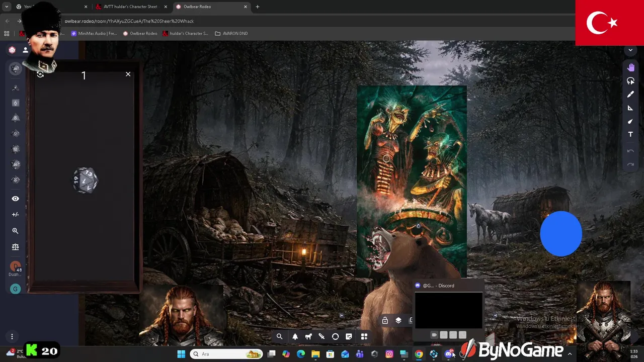Open the Mounts horse icon in dock
Screen dimensions: 644x362
308,337
